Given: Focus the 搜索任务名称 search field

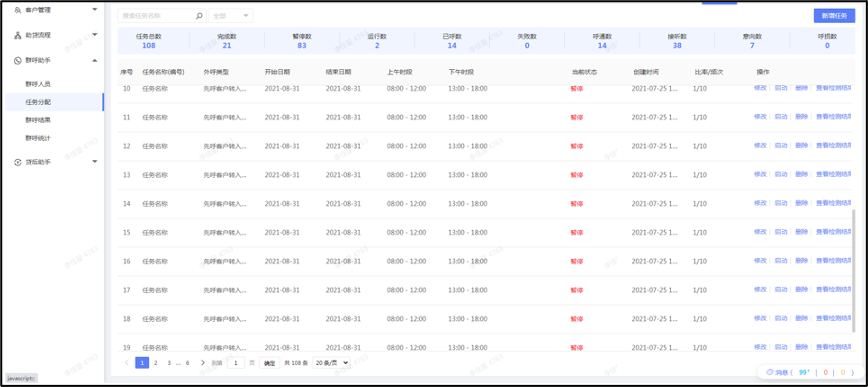Looking at the screenshot, I should [156, 16].
